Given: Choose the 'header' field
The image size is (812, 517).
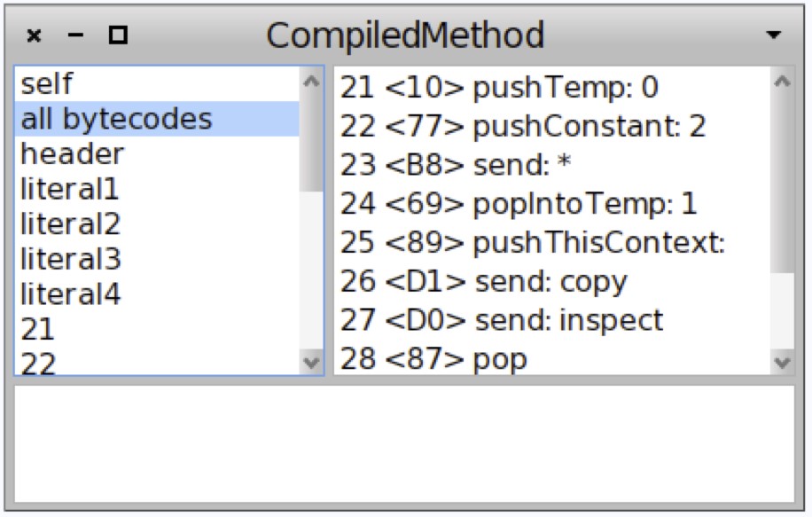Looking at the screenshot, I should tap(72, 154).
